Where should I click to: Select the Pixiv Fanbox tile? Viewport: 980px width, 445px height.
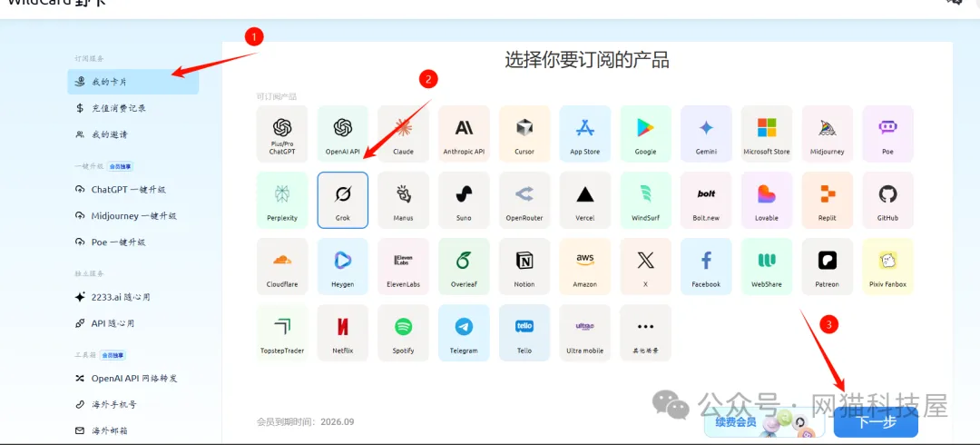point(888,267)
